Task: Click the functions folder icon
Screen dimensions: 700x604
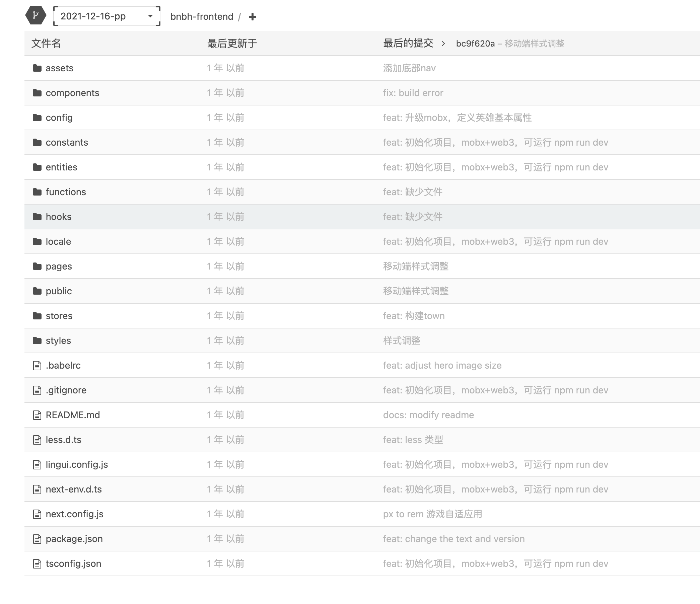Action: click(37, 192)
